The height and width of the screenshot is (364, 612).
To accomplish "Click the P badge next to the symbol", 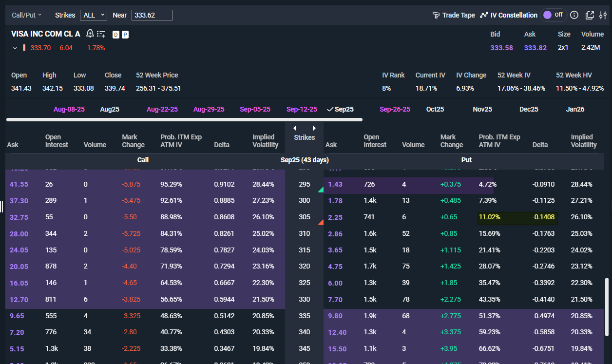I will tap(125, 35).
